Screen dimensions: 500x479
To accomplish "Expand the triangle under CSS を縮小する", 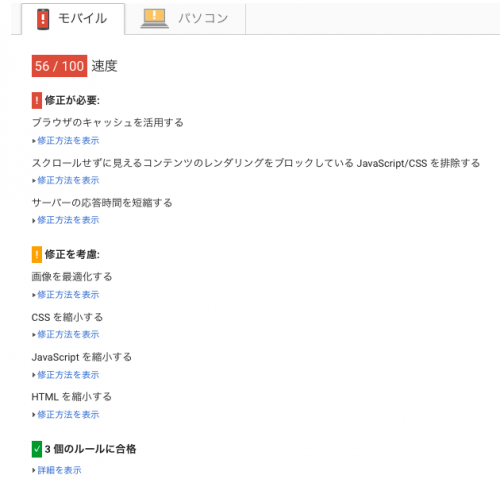I will (34, 335).
